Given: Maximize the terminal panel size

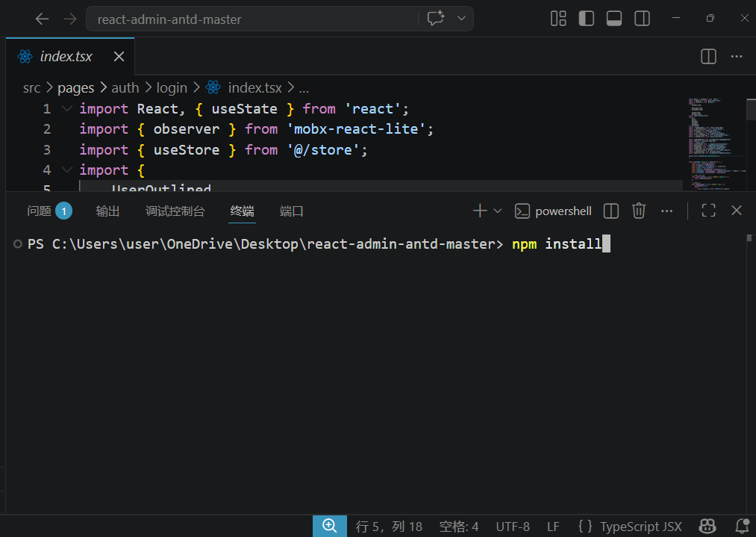Looking at the screenshot, I should click(708, 211).
